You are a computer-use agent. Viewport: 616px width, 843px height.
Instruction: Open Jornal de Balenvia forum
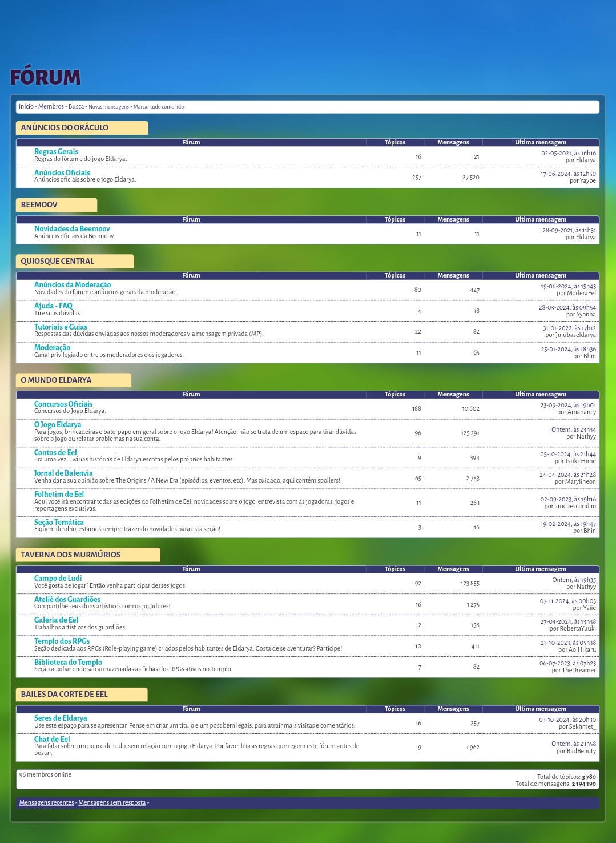(x=63, y=473)
